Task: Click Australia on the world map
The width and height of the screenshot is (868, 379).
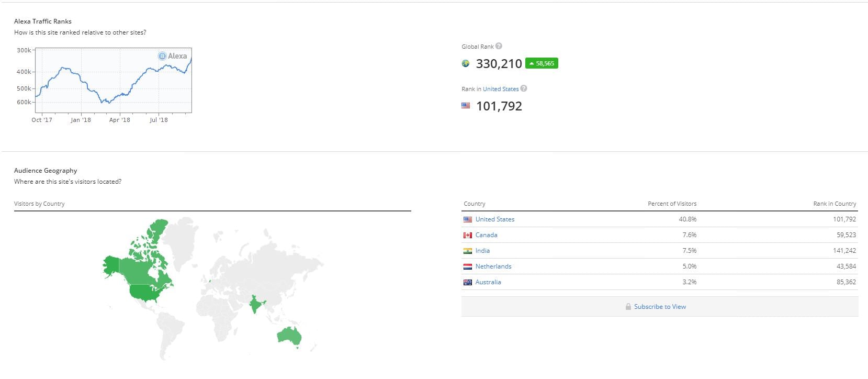Action: 289,337
